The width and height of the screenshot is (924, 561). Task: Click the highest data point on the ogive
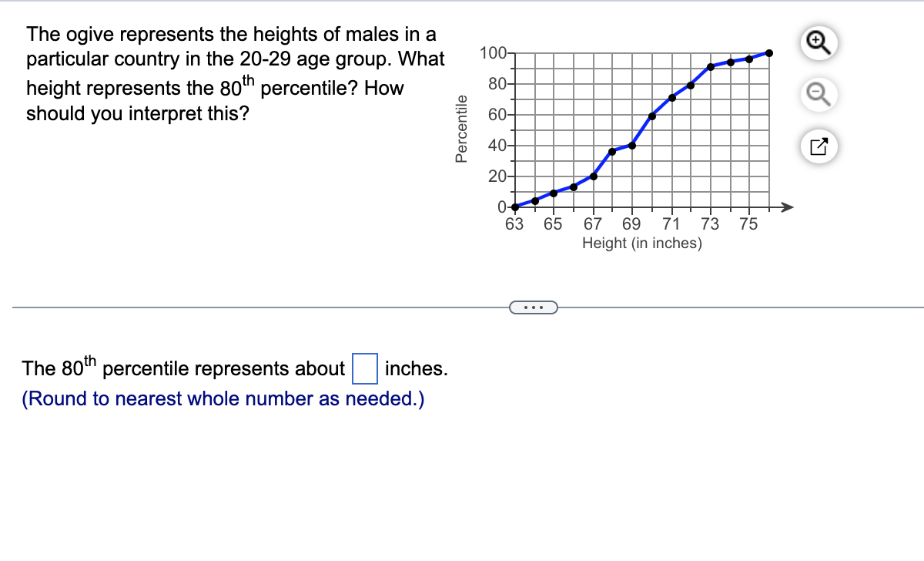click(768, 53)
